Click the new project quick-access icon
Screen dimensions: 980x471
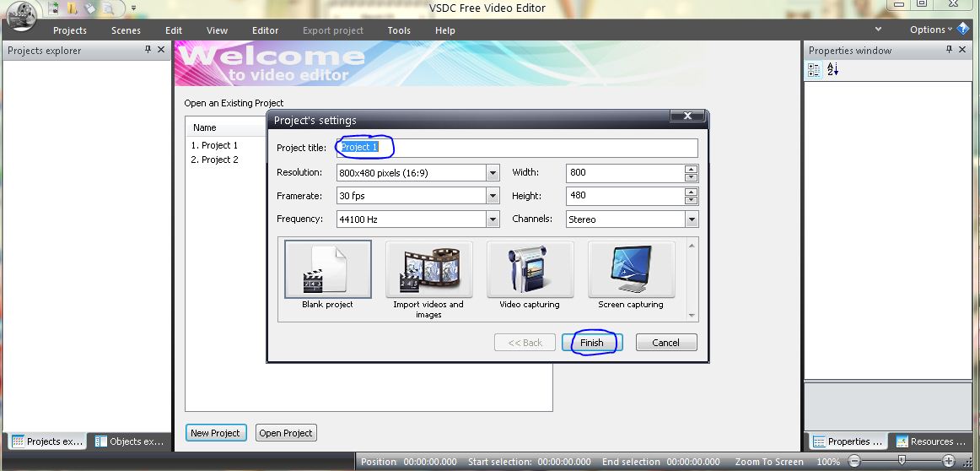click(x=54, y=8)
